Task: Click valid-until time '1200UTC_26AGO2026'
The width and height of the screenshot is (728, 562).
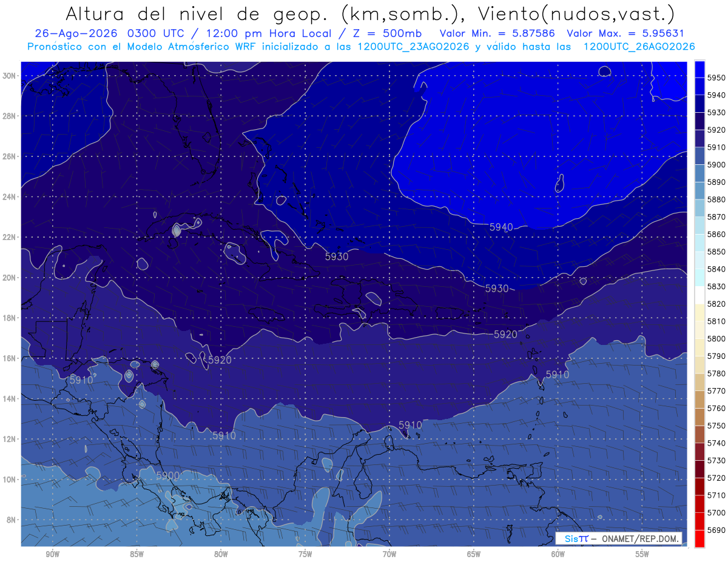Action: point(639,47)
